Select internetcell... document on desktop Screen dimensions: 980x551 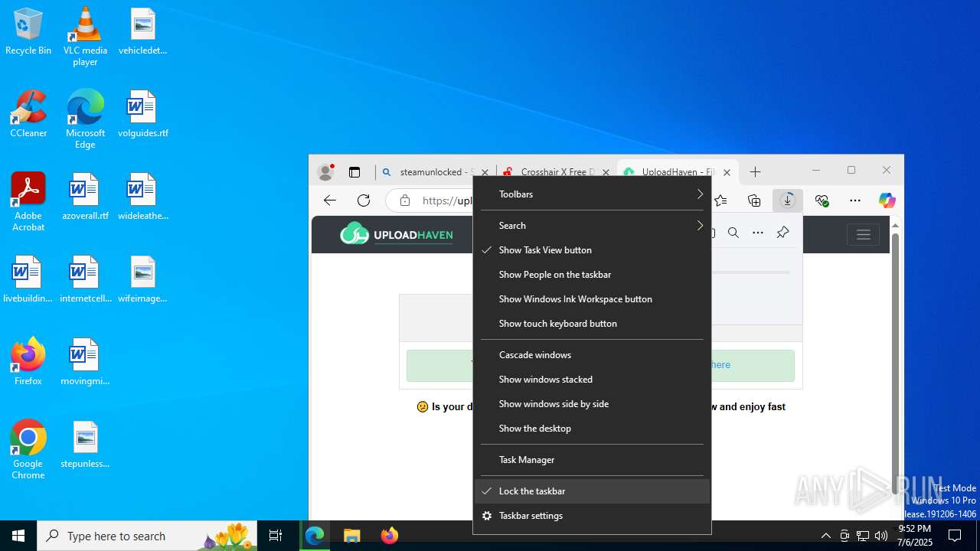point(85,280)
